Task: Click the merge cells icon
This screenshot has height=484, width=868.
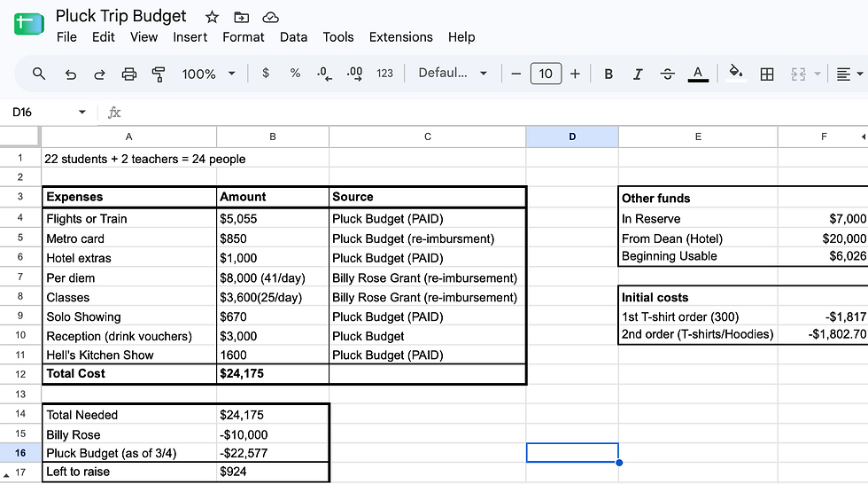Action: pyautogui.click(x=798, y=74)
